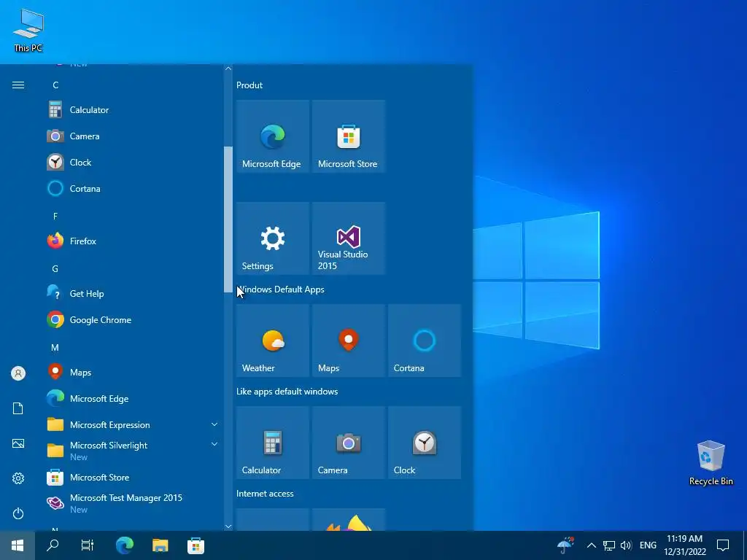Screen dimensions: 747x560
Task: Open File Explorer from the taskbar
Action: click(160, 545)
